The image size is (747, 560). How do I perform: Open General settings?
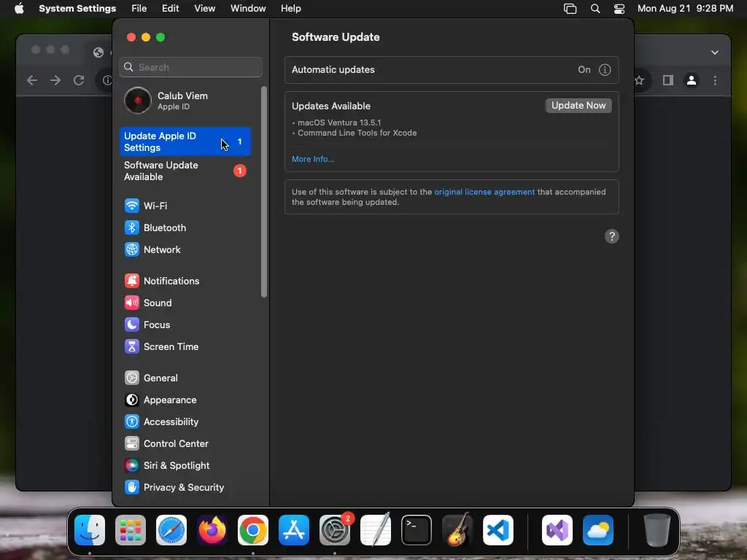coord(150,378)
